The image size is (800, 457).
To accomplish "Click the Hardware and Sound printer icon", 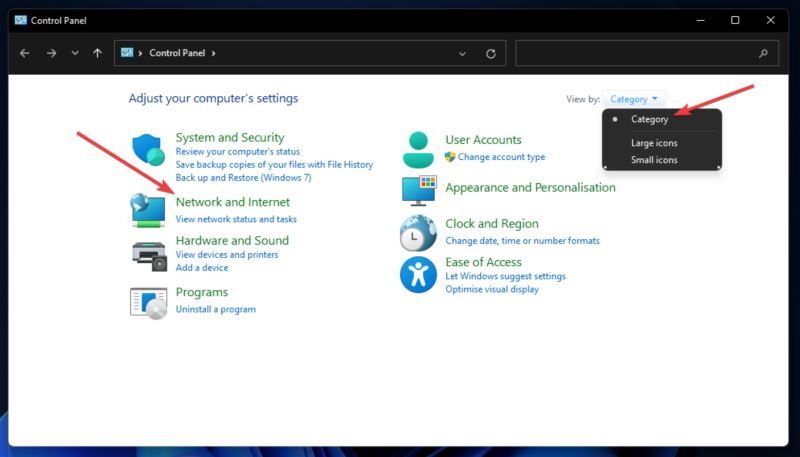I will coord(148,254).
